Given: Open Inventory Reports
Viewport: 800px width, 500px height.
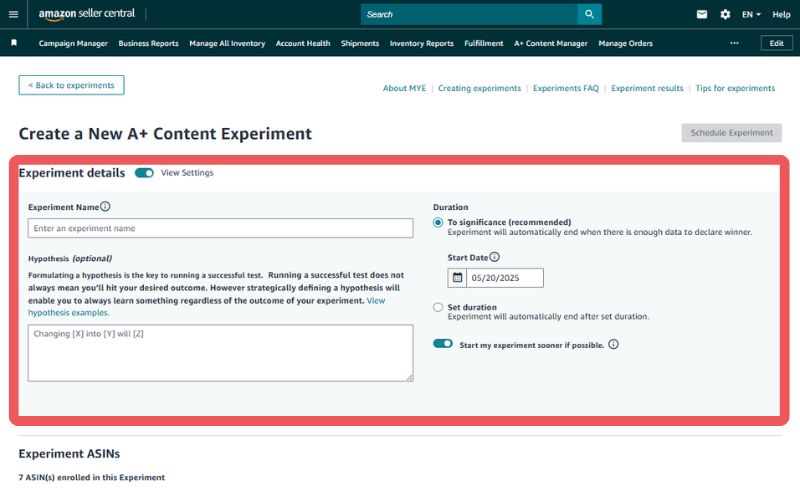Looking at the screenshot, I should [421, 43].
